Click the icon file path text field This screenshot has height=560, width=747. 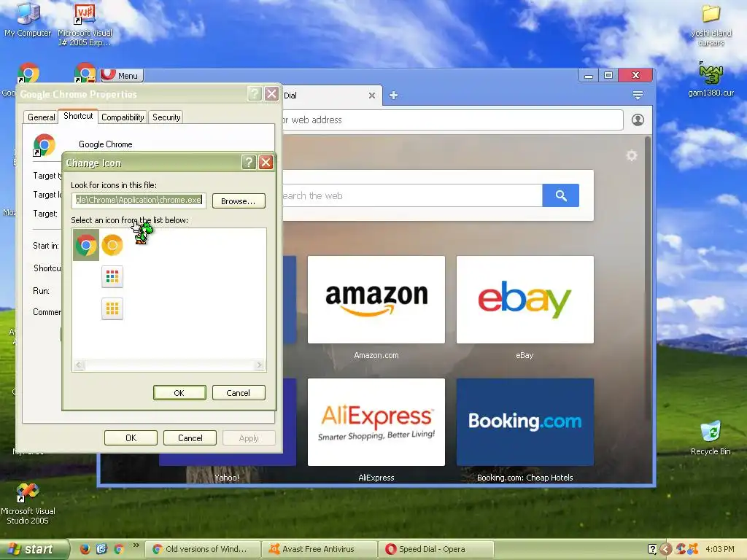139,200
